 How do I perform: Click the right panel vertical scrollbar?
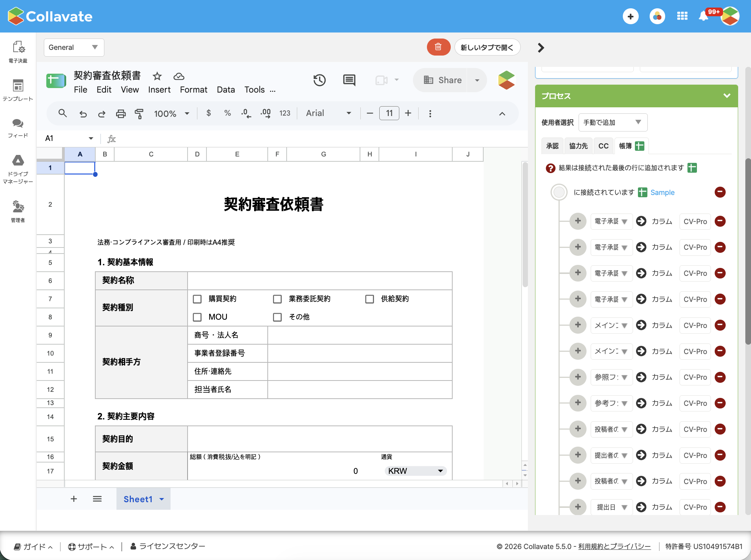tap(747, 251)
